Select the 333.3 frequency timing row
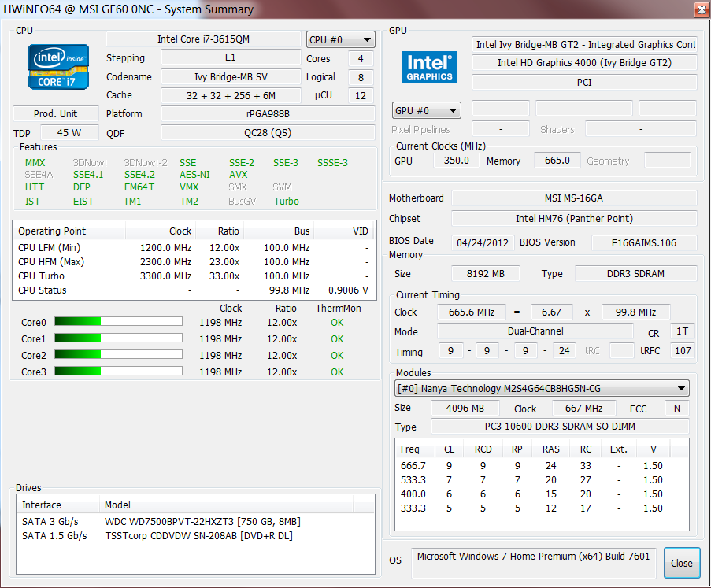 pyautogui.click(x=542, y=508)
